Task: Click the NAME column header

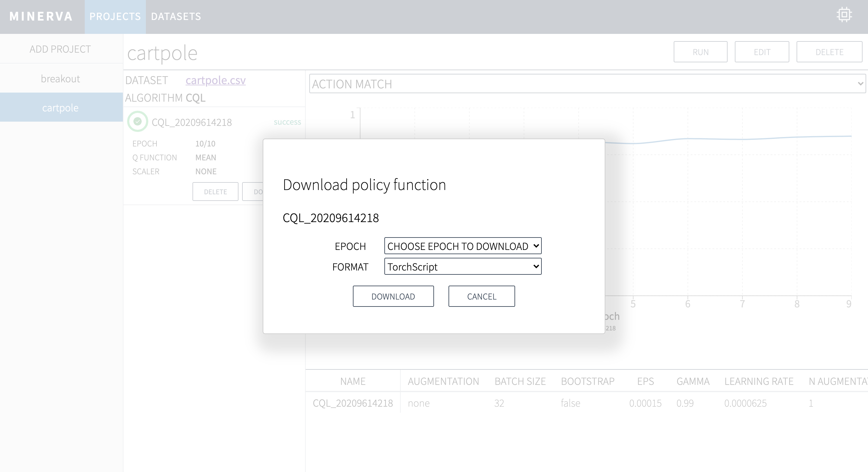Action: [353, 381]
